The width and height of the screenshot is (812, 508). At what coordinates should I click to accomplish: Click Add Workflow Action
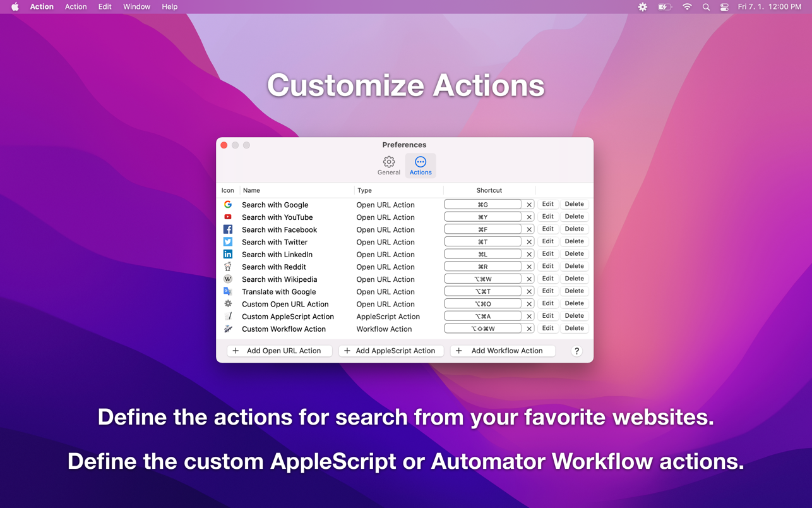pyautogui.click(x=503, y=351)
